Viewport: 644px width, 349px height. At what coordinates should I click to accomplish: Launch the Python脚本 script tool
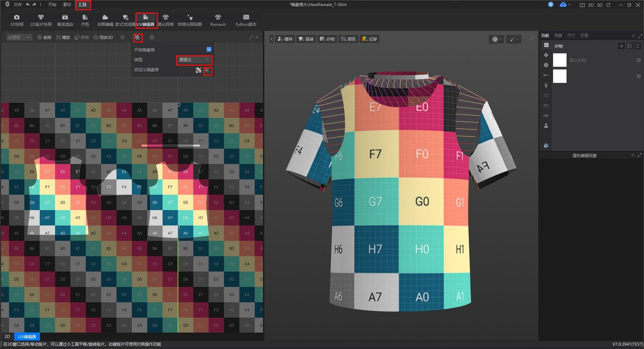point(246,20)
